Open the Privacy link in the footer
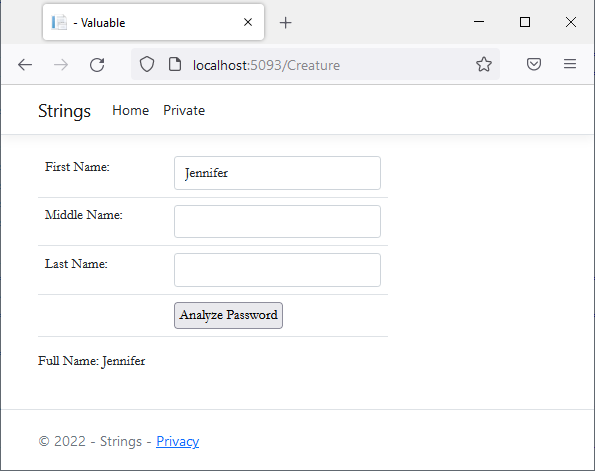 178,441
